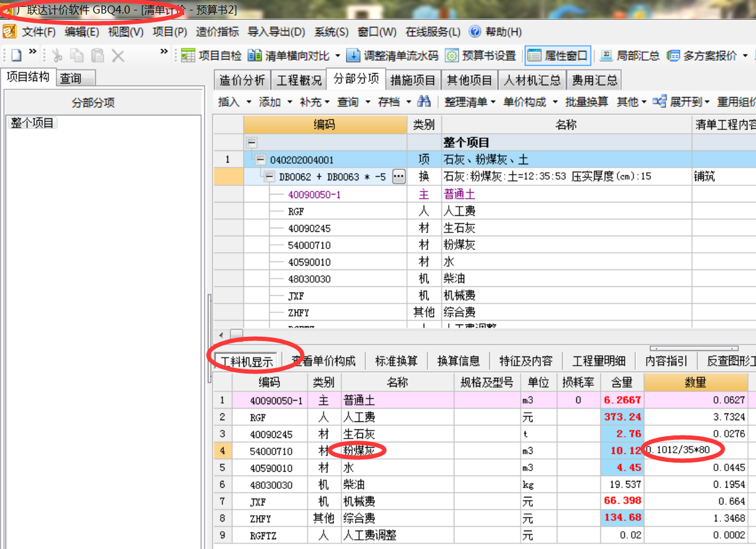Open the 添加 dropdown
This screenshot has height=549, width=756.
(x=289, y=102)
